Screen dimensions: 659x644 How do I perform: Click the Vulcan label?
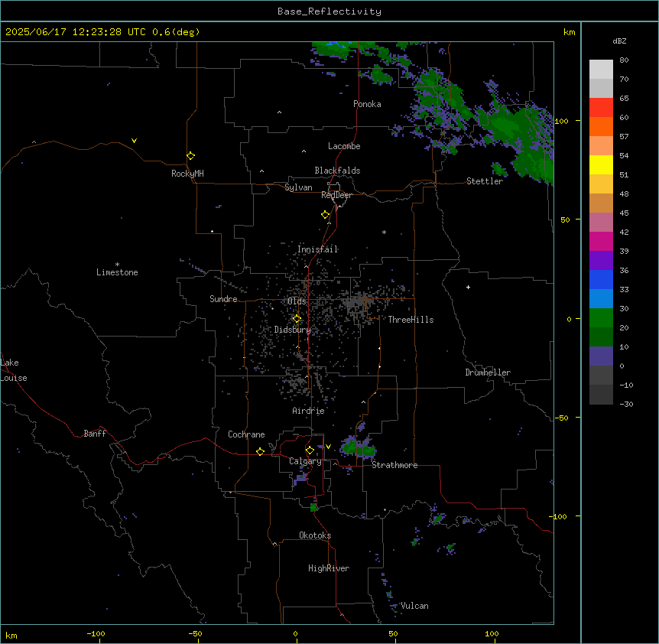tap(415, 606)
